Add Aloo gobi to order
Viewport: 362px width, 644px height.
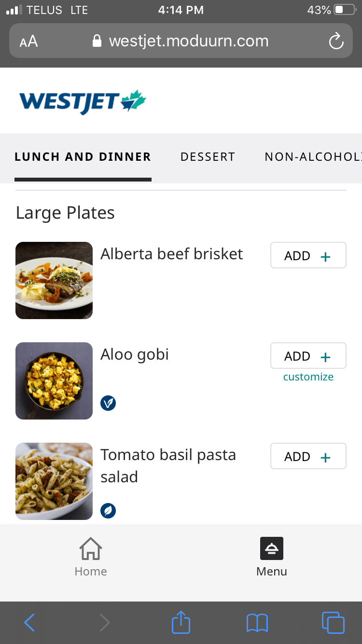click(x=308, y=356)
